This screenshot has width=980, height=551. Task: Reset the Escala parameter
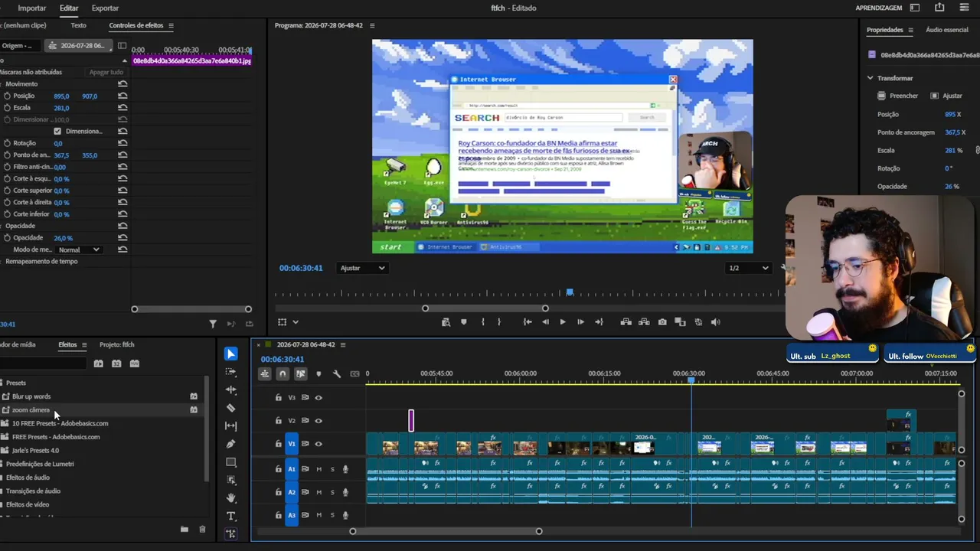[x=122, y=108]
